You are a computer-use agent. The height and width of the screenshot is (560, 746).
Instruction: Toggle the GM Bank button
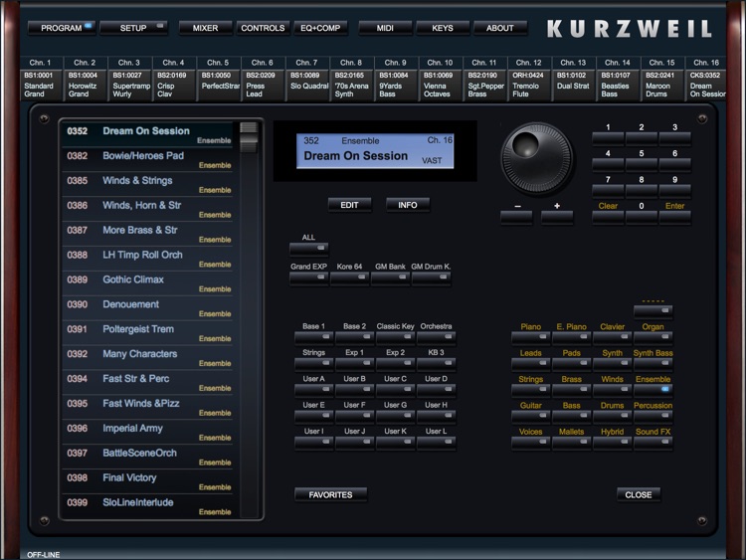pos(391,278)
